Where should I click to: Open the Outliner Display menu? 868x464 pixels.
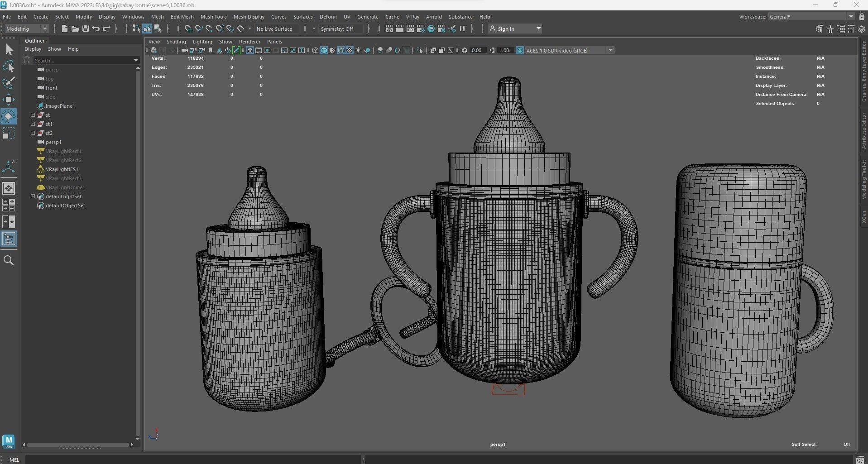coord(33,49)
